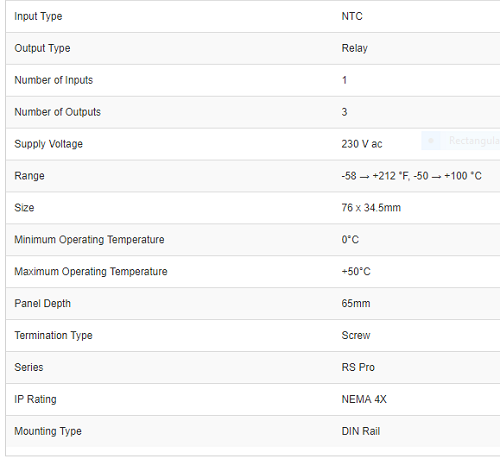Click the 0°C minimum temperature value

pos(350,240)
